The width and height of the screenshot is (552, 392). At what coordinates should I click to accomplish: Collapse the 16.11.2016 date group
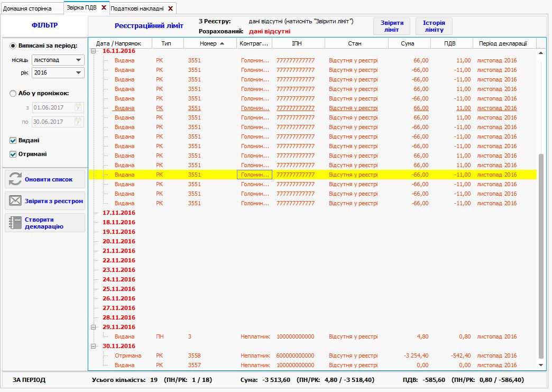93,51
